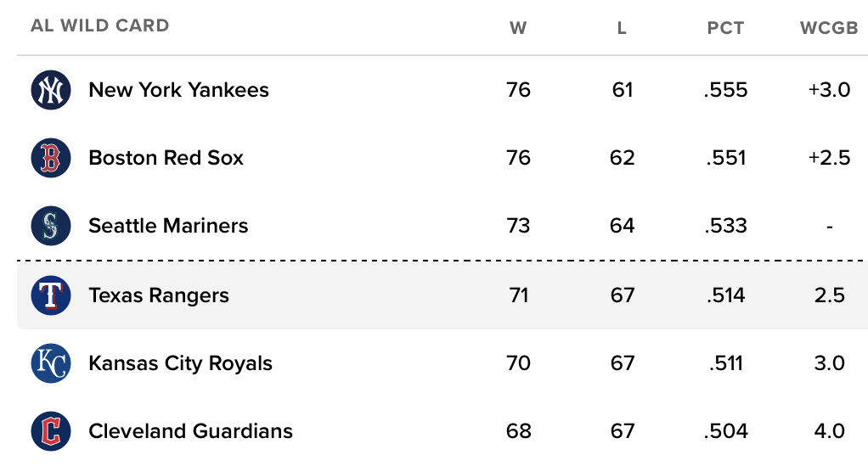Viewport: 868px width, 472px height.
Task: Open the Boston Red Sox team link
Action: point(166,158)
